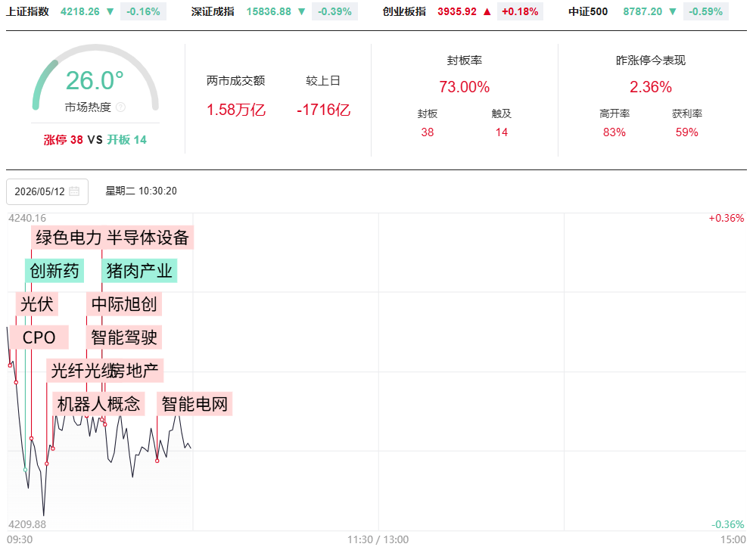The height and width of the screenshot is (550, 756).
Task: Open the calendar icon in date field
Action: click(x=74, y=191)
